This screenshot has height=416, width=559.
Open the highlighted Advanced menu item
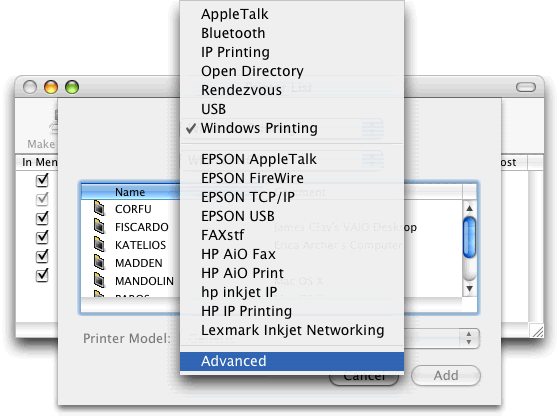click(292, 361)
